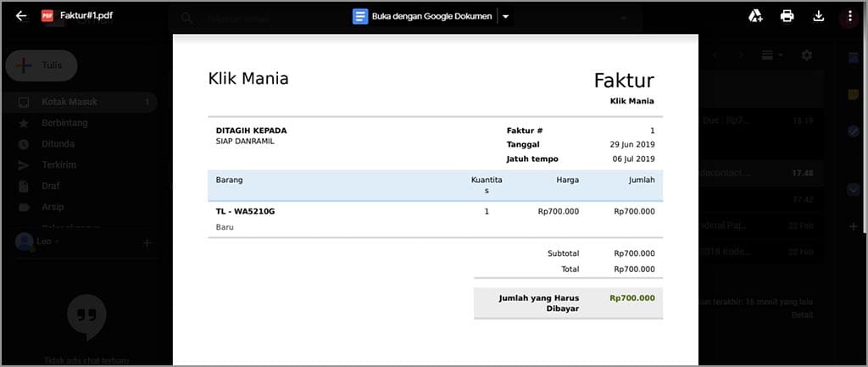
Task: Click the plus icon next to Leo
Action: tap(147, 243)
